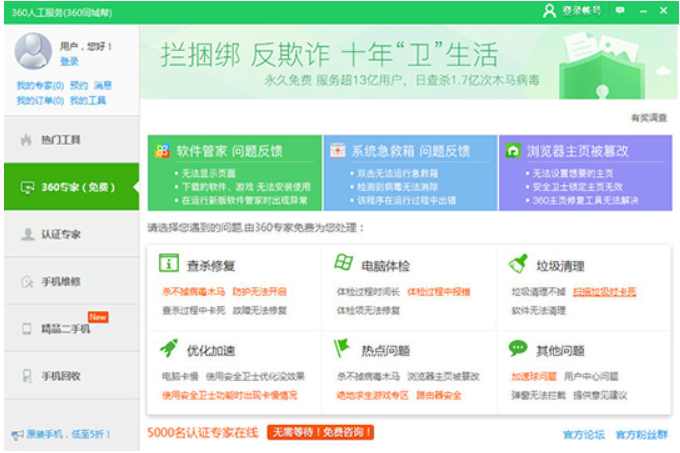The image size is (680, 453).
Task: Click the megaphone icon at bottom left
Action: click(16, 435)
